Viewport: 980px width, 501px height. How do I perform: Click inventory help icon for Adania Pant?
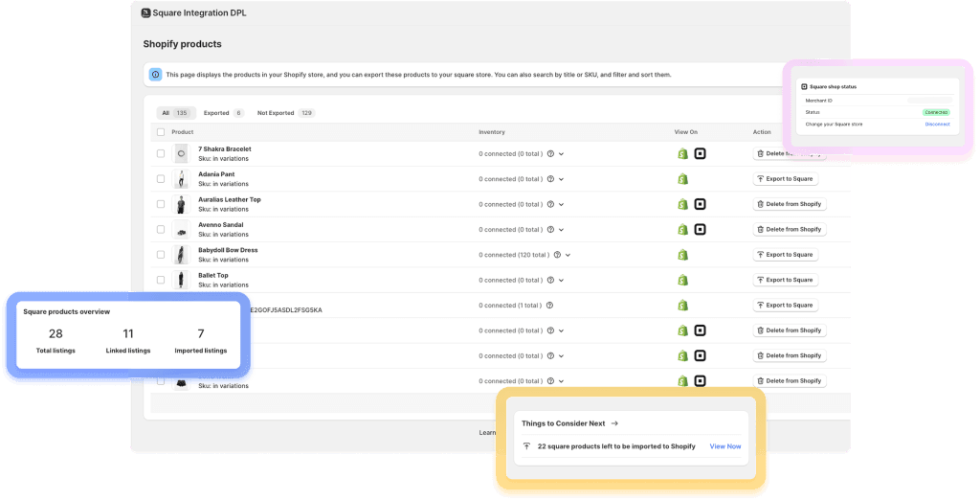click(550, 179)
